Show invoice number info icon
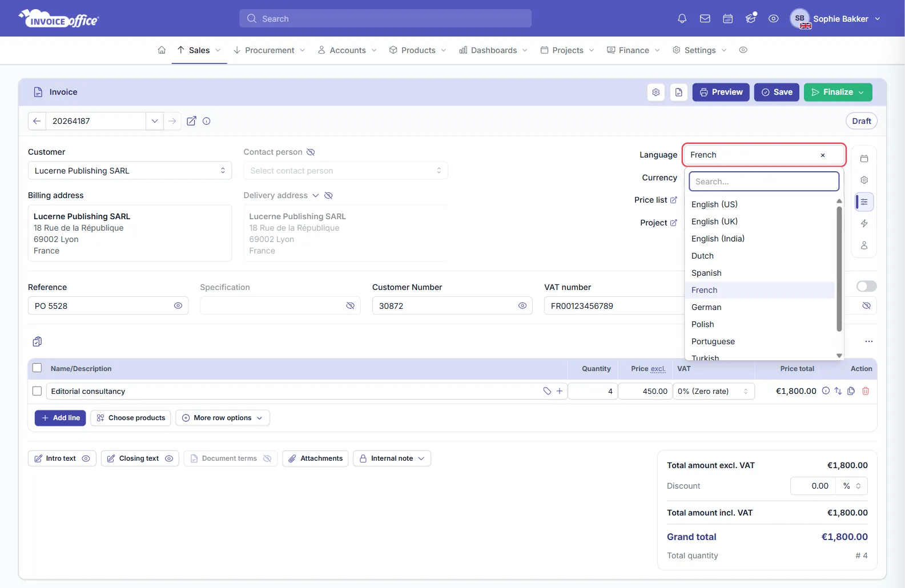 (x=207, y=121)
